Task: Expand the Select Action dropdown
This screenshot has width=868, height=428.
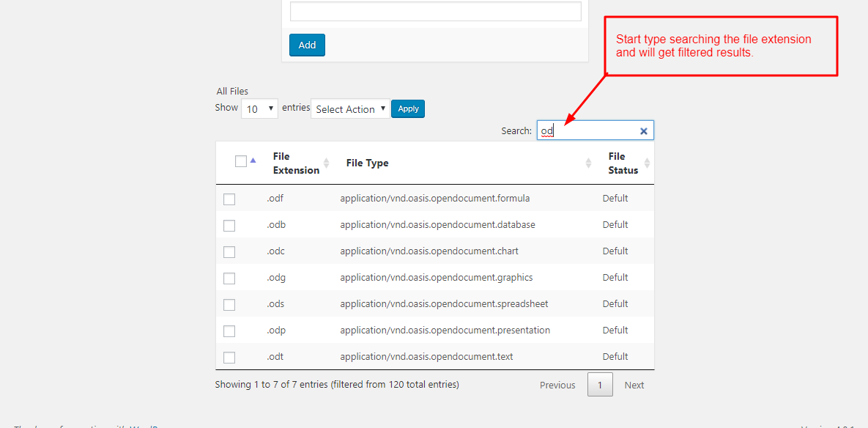Action: pos(350,109)
